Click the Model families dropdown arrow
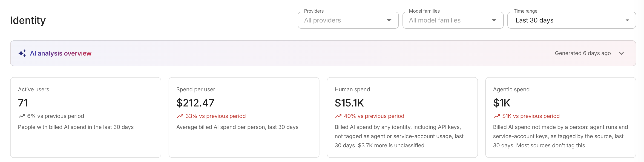Screen dimensions: 644x162 coord(494,20)
